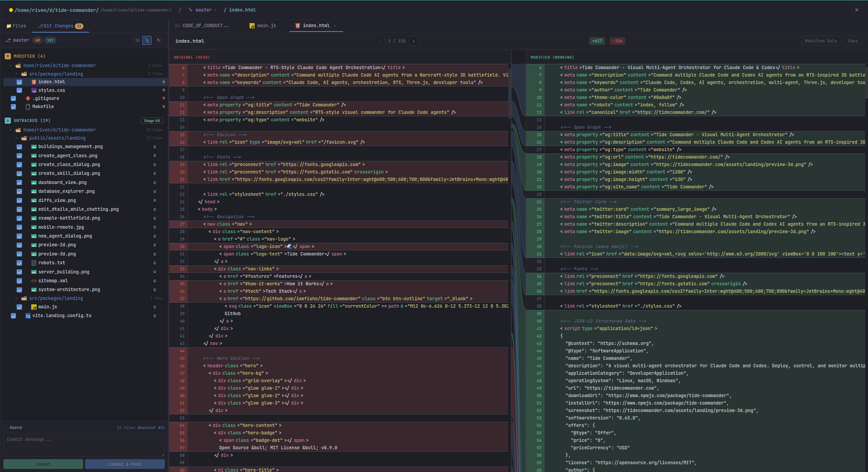Viewport: 868px width, 472px height.
Task: Refresh the Git changes list
Action: click(159, 40)
